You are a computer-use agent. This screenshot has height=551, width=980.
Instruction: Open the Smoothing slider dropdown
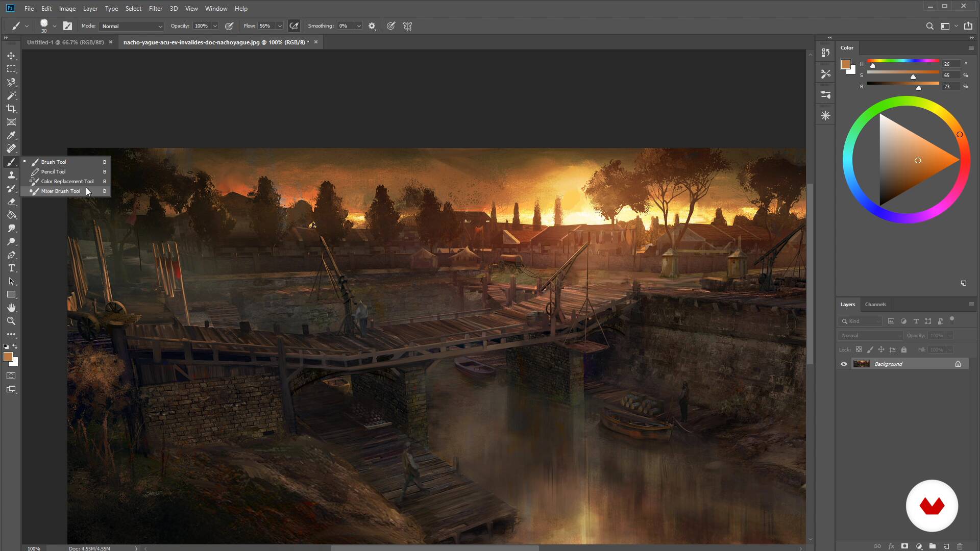pyautogui.click(x=359, y=26)
